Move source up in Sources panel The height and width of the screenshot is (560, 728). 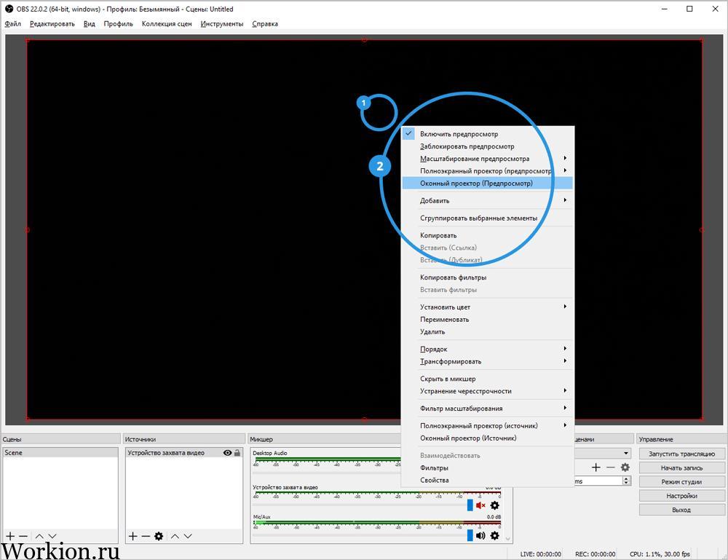pos(175,536)
